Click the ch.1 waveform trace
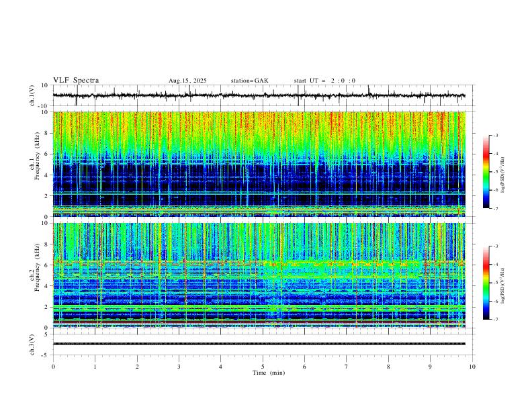Screen dimensions: 532x411 click(259, 95)
